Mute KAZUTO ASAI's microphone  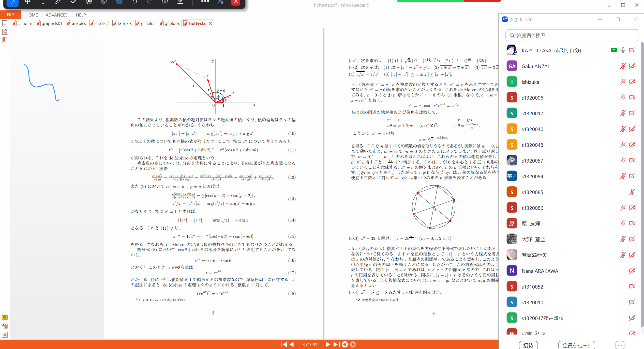pyautogui.click(x=623, y=50)
